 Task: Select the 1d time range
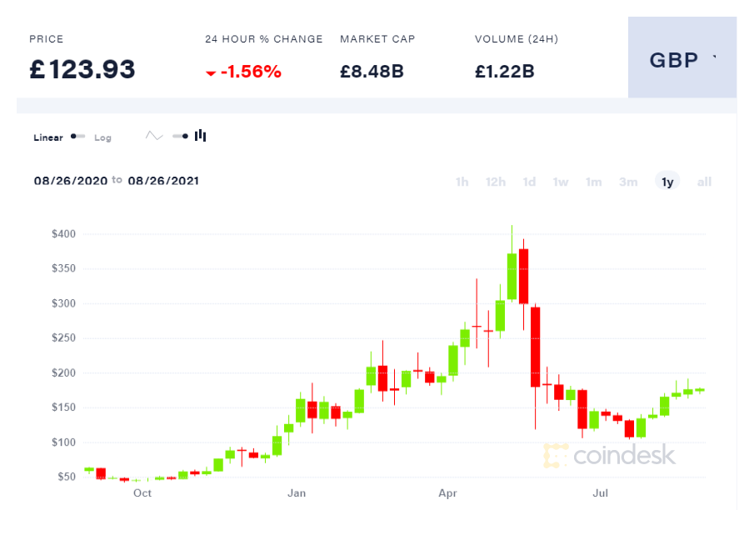(529, 182)
